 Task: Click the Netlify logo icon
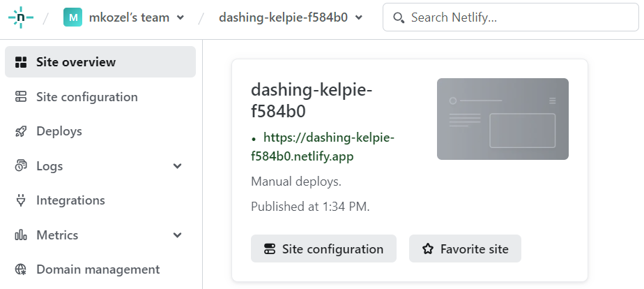coord(20,17)
